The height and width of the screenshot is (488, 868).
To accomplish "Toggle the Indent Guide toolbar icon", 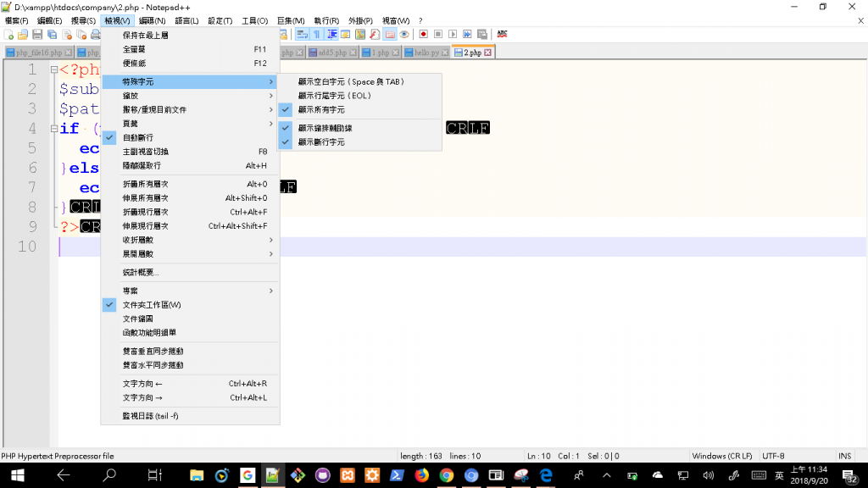I will pyautogui.click(x=331, y=34).
